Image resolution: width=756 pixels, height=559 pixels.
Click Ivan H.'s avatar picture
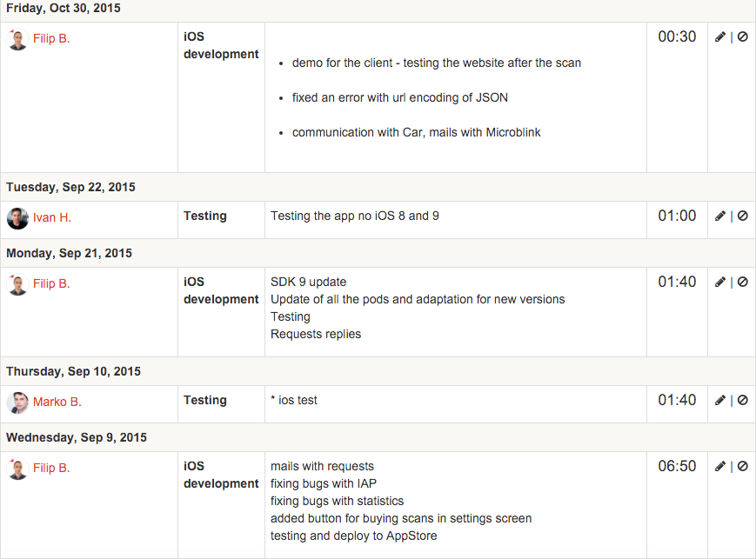click(17, 218)
